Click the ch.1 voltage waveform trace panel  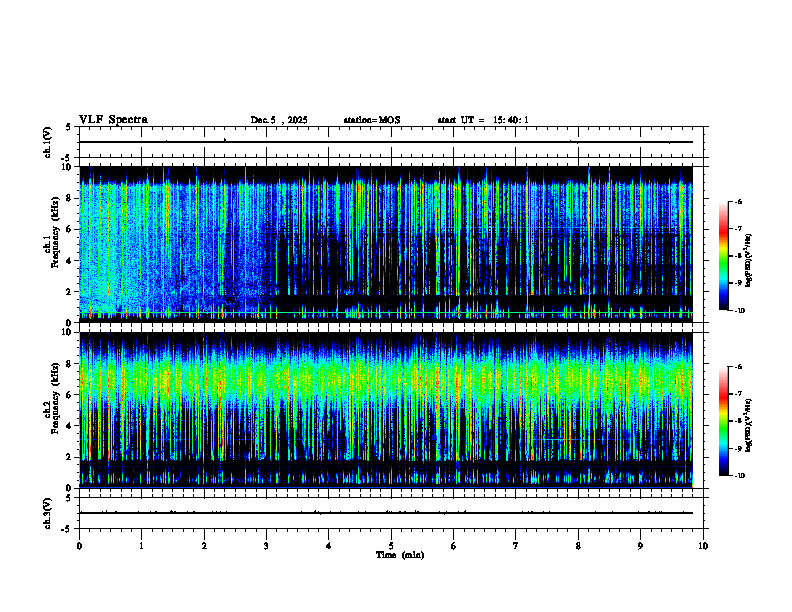391,142
